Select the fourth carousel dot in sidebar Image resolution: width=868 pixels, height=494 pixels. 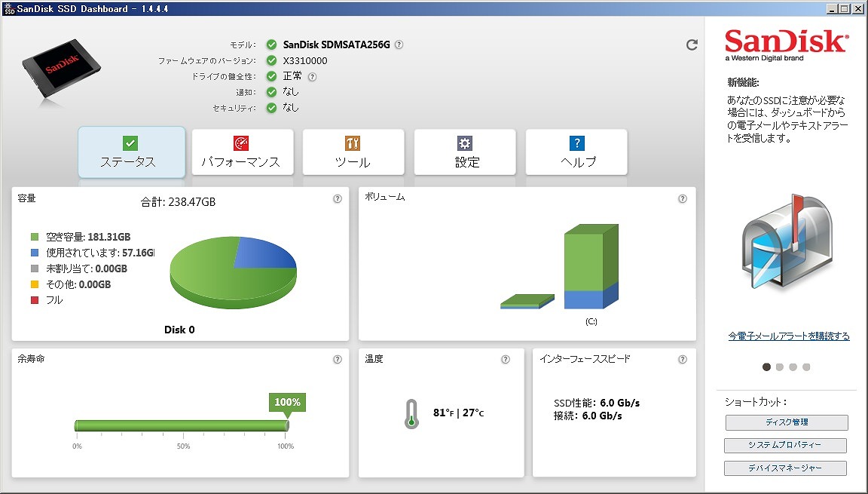click(806, 367)
